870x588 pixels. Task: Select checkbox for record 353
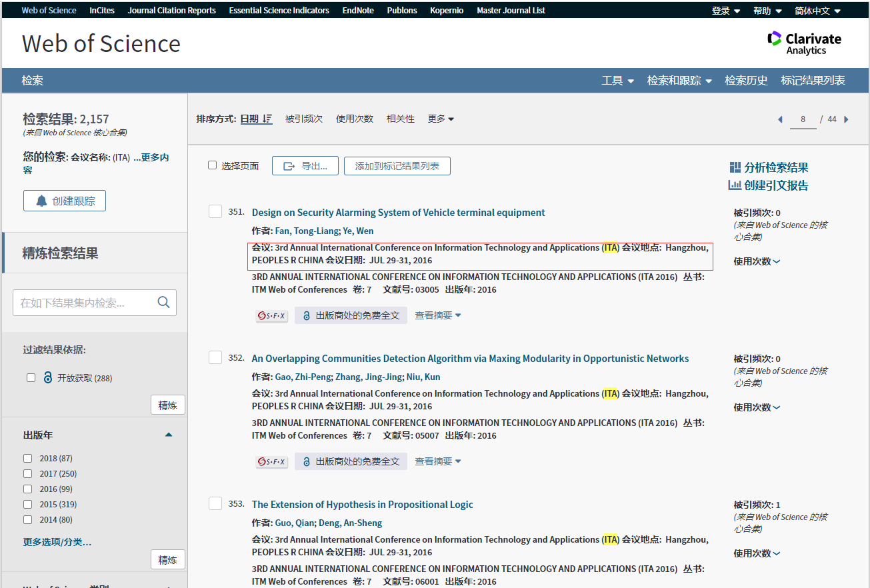click(x=215, y=503)
